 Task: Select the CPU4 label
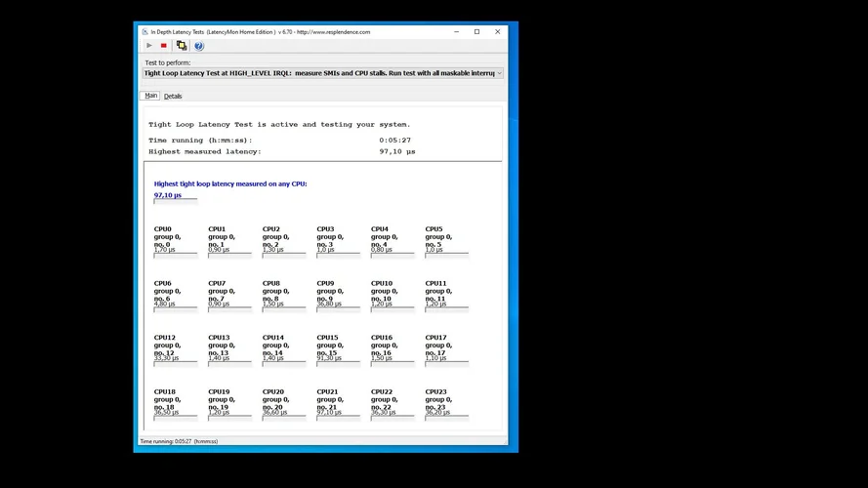pos(380,229)
